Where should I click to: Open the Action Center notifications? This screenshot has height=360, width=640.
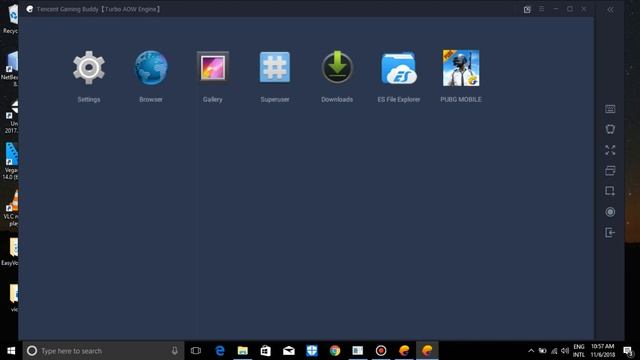tap(628, 351)
